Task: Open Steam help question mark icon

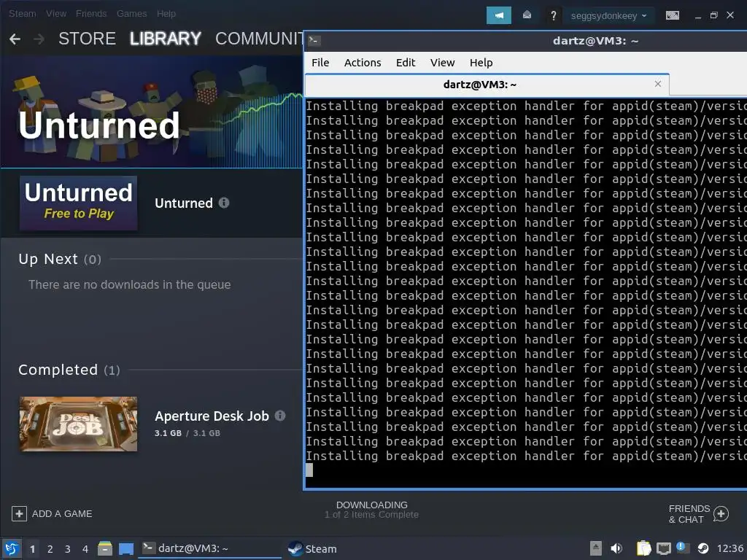Action: point(553,16)
